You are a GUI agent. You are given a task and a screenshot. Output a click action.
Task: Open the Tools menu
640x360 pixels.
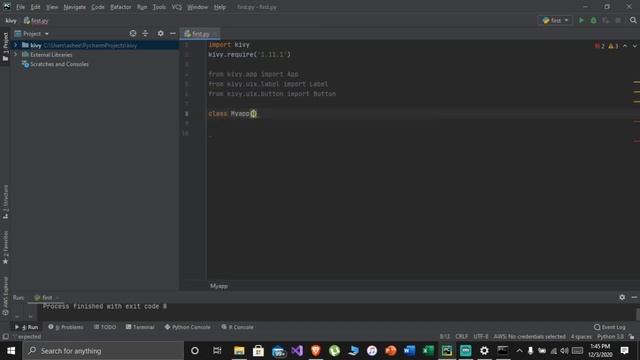coord(159,7)
